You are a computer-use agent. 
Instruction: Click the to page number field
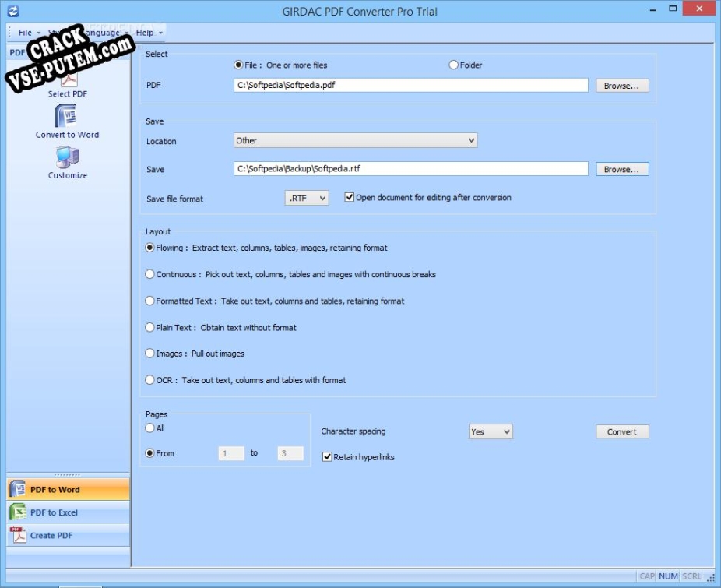290,453
